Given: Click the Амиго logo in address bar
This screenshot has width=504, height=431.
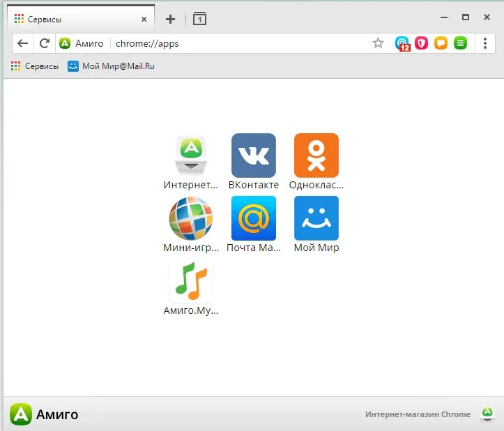Looking at the screenshot, I should [65, 43].
